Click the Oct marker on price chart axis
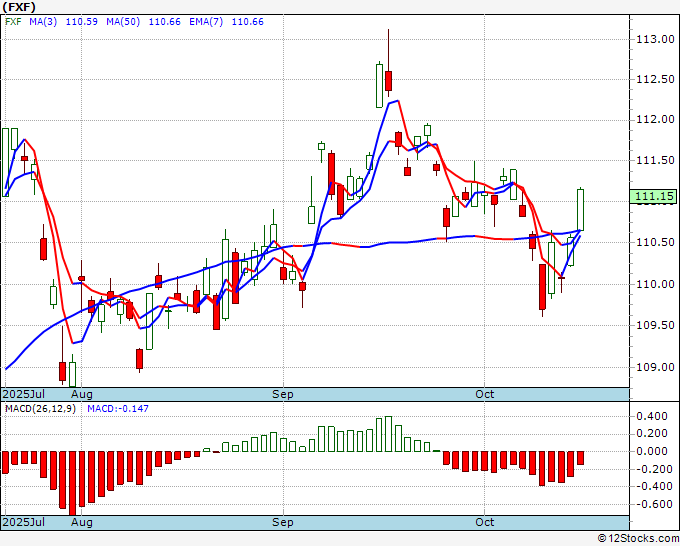The image size is (680, 546). (485, 394)
